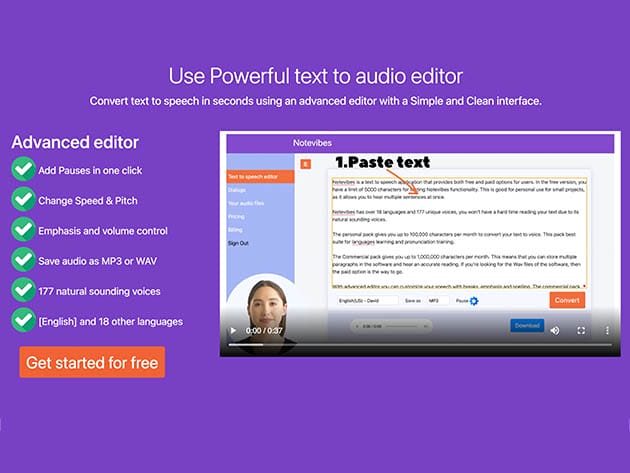Click the blue Download button
The height and width of the screenshot is (473, 630).
click(x=526, y=325)
